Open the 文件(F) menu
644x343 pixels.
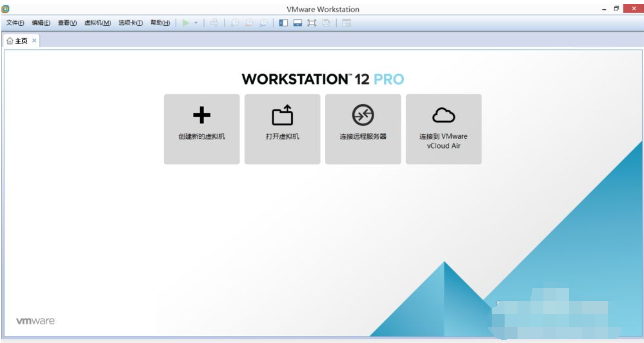click(x=15, y=23)
